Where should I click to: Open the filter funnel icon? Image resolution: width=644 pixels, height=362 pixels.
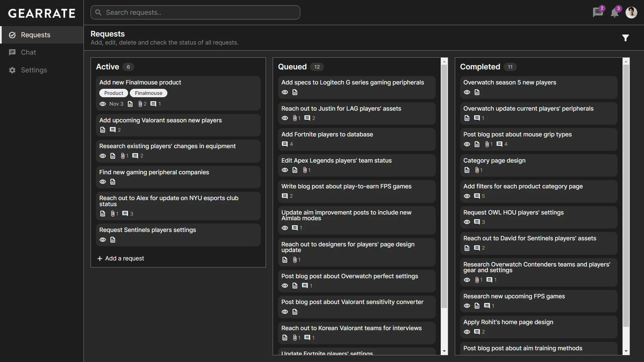pos(625,38)
